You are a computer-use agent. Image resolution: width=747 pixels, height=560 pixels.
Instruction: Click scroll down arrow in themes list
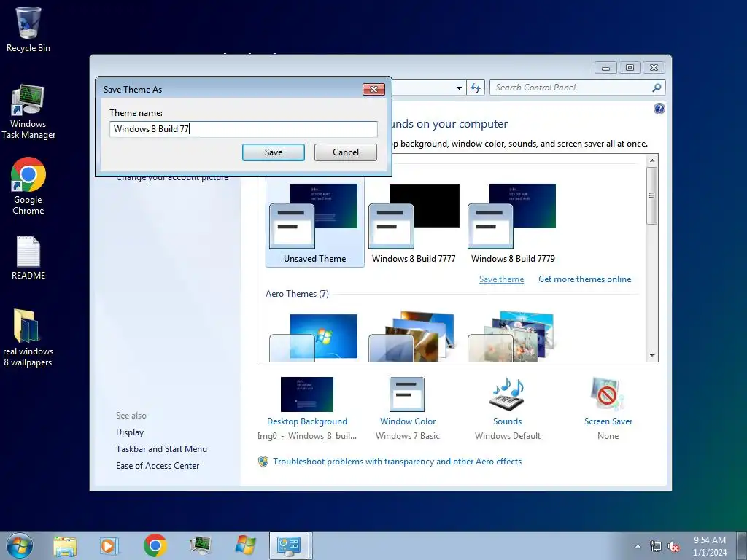[x=652, y=356]
